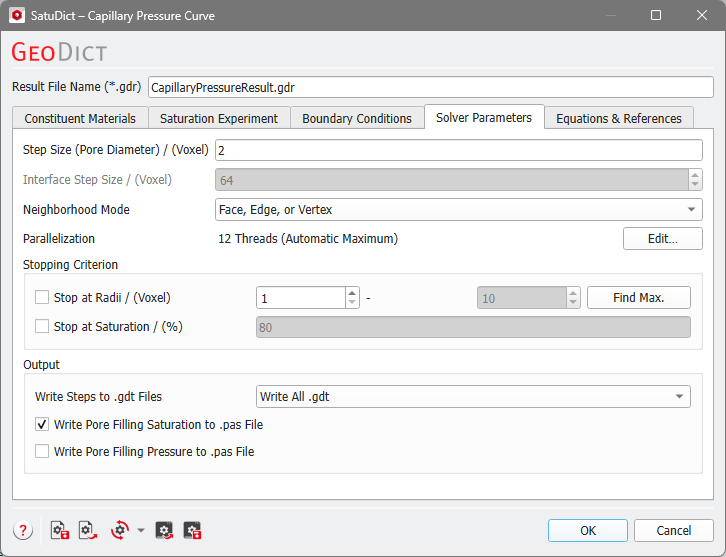Screen dimensions: 726x557
Task: Click the dark load-settings gear icon with arrow
Action: point(164,530)
